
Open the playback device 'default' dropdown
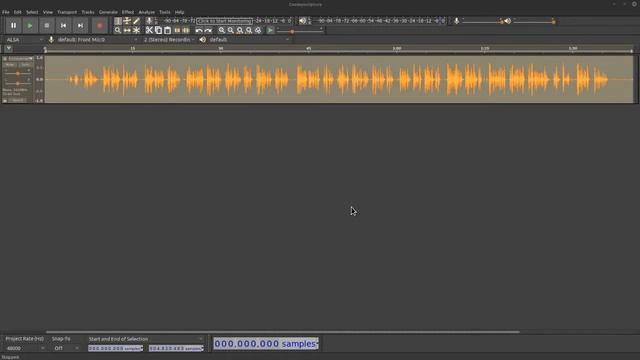tap(249, 40)
